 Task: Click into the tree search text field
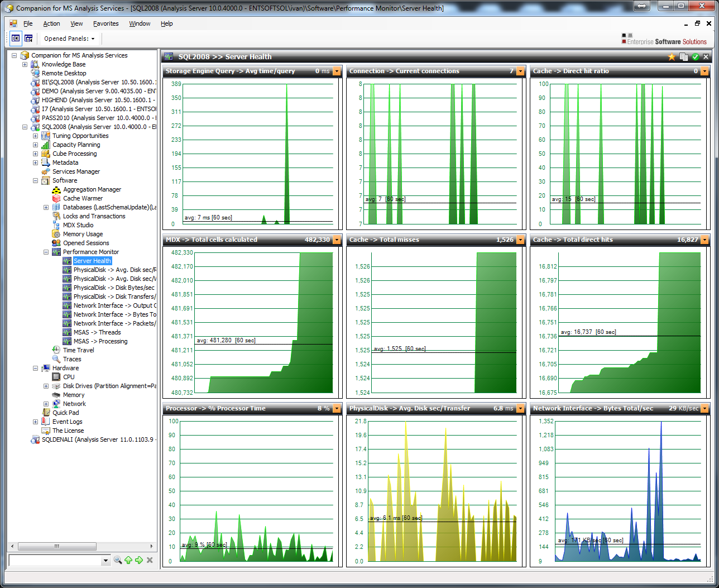coord(55,560)
